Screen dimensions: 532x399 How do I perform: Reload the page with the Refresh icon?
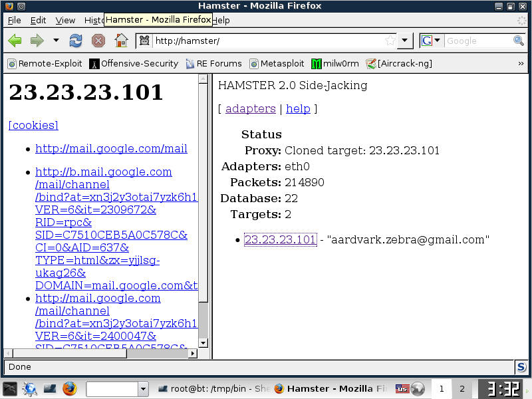(76, 41)
